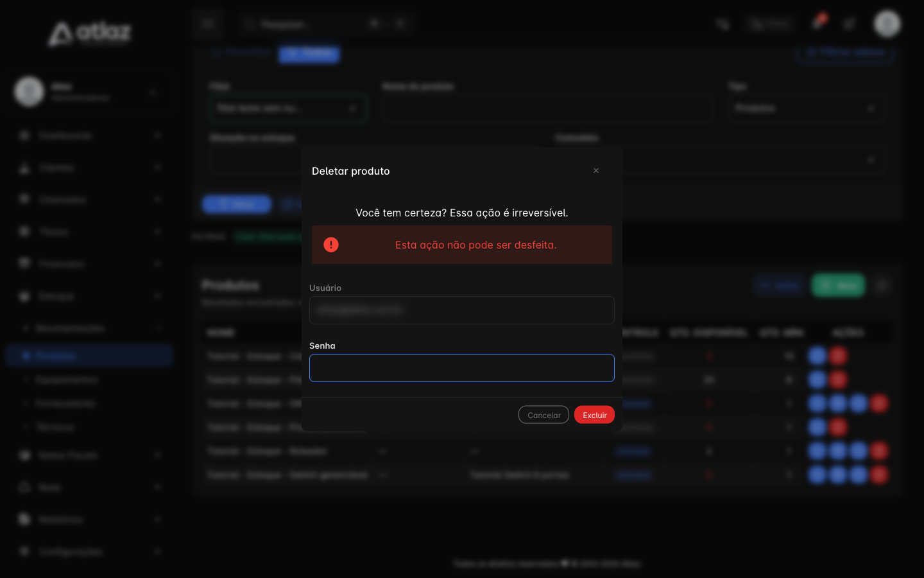The image size is (924, 578).
Task: Cancel the product deletion
Action: click(543, 415)
